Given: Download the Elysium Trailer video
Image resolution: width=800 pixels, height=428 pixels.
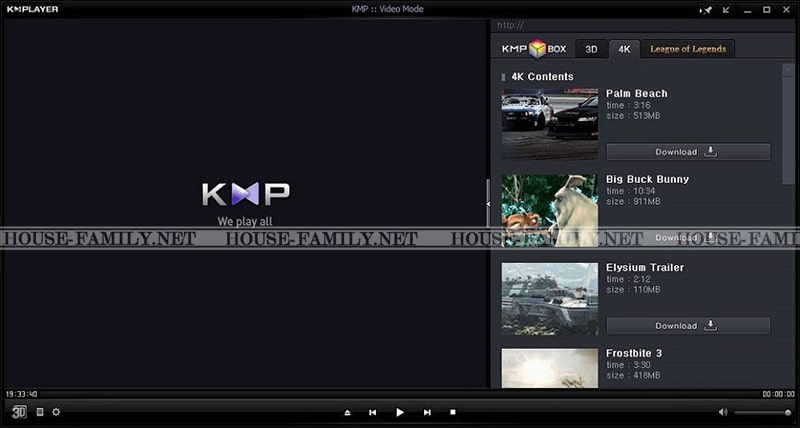Looking at the screenshot, I should 688,326.
